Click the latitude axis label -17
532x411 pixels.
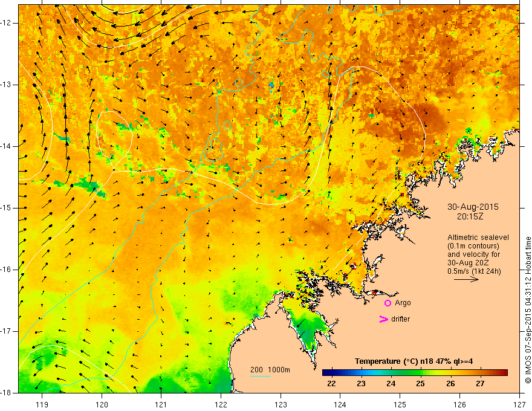[6, 331]
